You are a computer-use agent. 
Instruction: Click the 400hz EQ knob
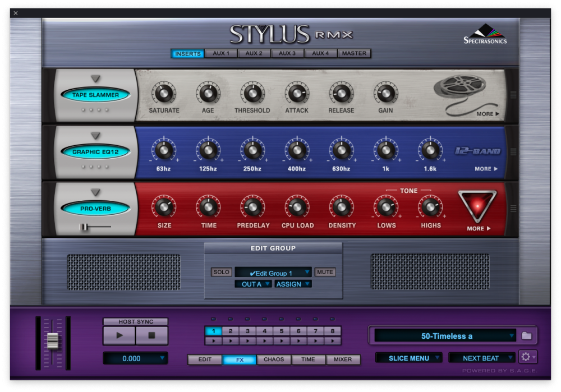point(297,151)
